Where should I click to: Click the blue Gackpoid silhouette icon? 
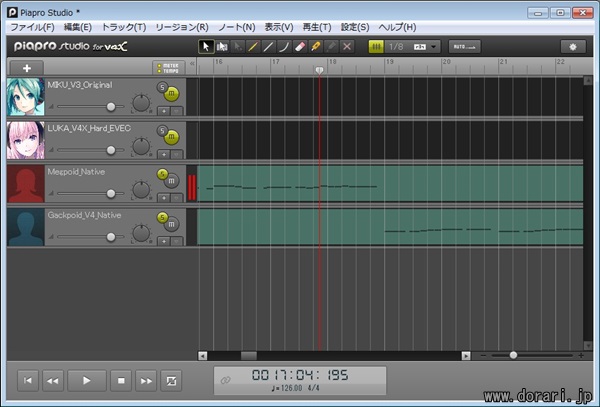coord(26,227)
